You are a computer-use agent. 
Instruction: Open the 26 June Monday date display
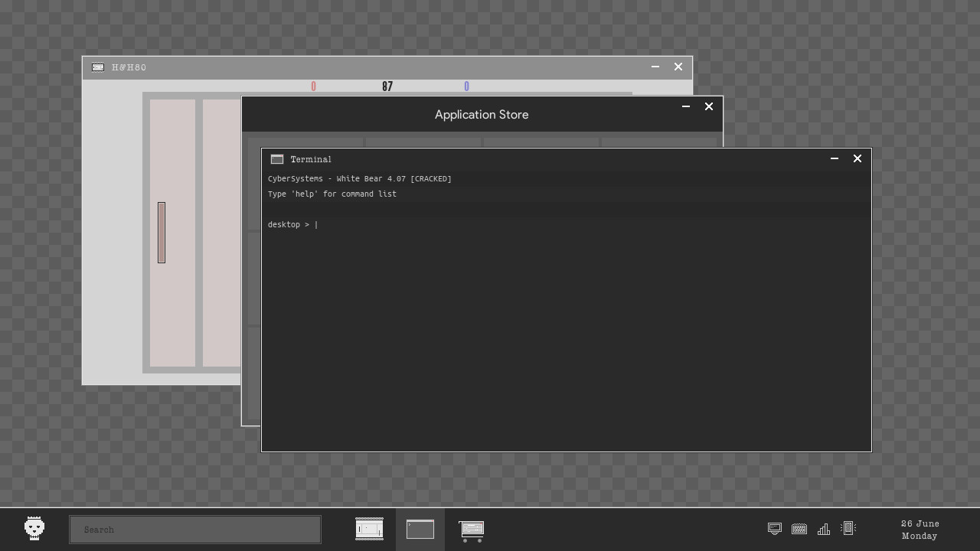click(x=920, y=530)
